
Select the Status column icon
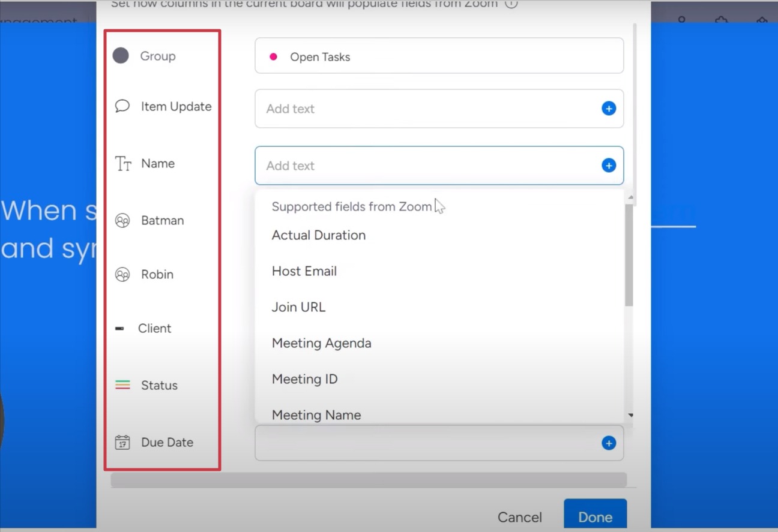pyautogui.click(x=122, y=384)
